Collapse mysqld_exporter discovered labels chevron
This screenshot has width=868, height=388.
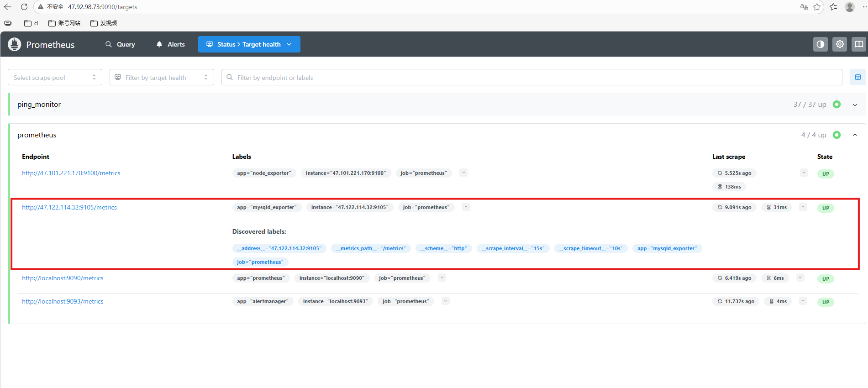(466, 207)
